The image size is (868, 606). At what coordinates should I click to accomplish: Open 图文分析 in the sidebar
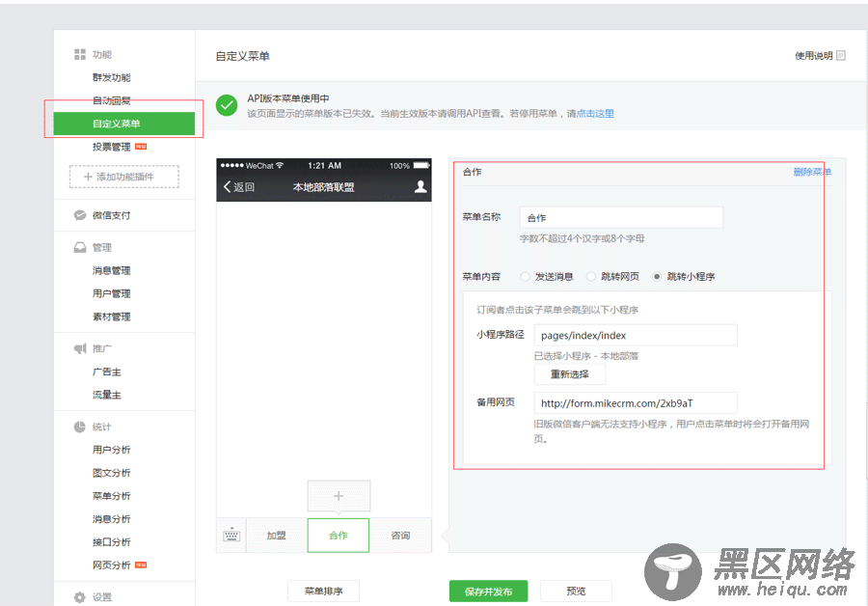point(111,473)
